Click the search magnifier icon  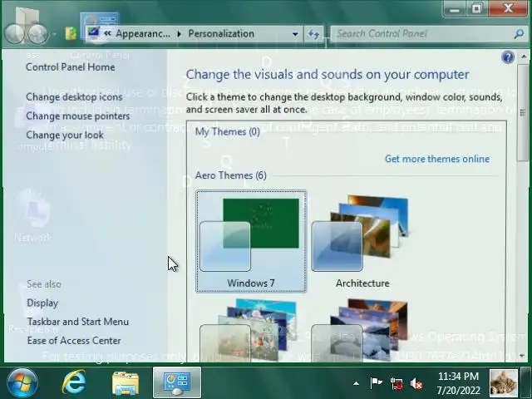[x=519, y=33]
